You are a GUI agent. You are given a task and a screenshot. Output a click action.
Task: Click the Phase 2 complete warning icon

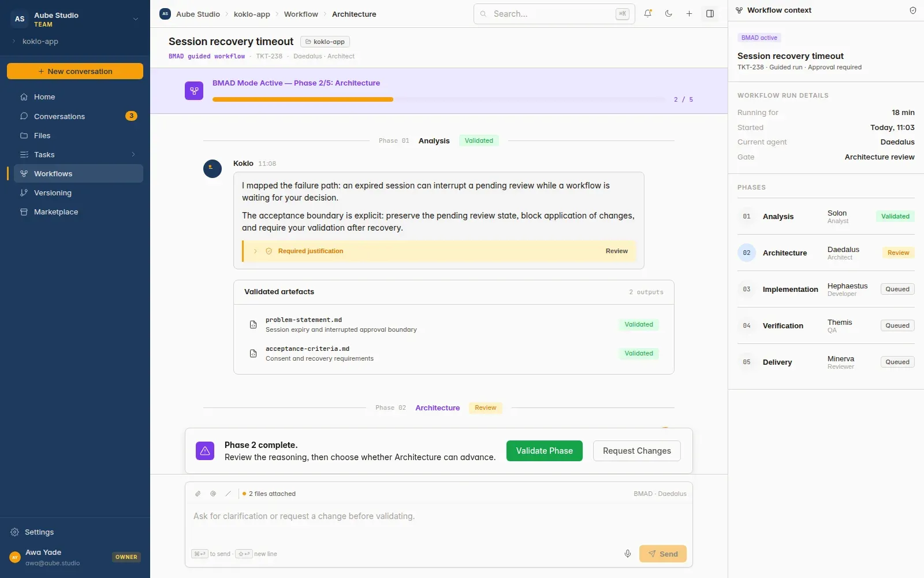click(x=205, y=451)
